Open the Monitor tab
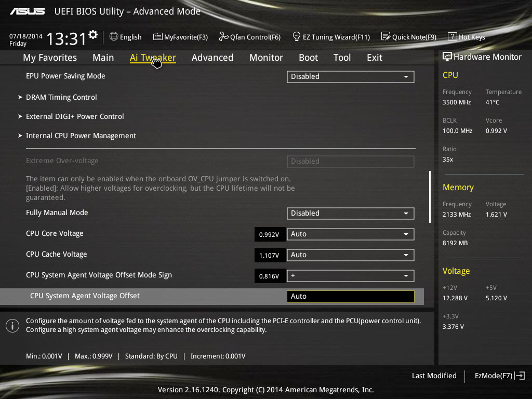Screen dimensions: 532x399 (267, 58)
